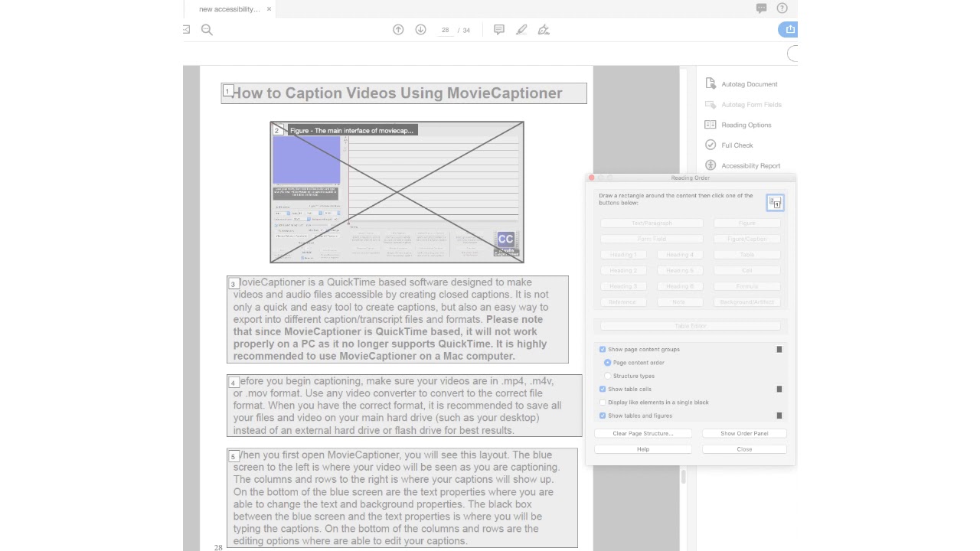The image size is (980, 551).
Task: Select the Page content order radio button
Action: click(608, 363)
